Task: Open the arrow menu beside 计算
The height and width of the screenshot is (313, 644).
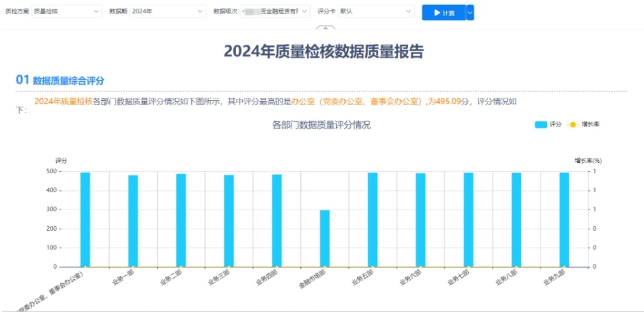Action: pos(470,12)
